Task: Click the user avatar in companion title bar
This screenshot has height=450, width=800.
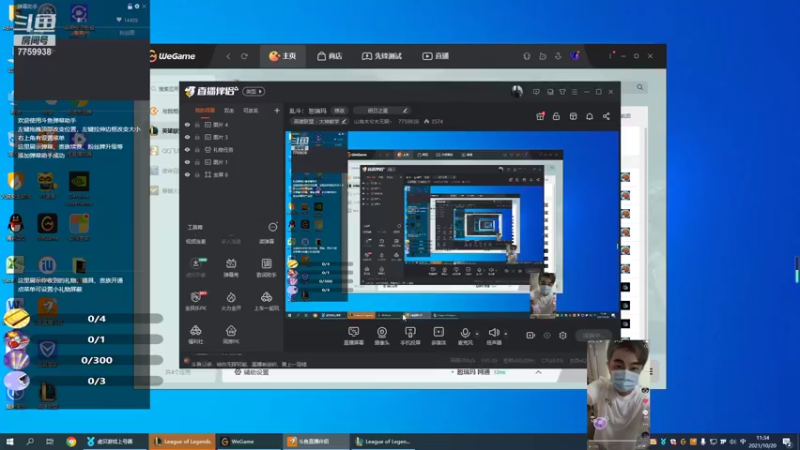Action: click(x=517, y=91)
